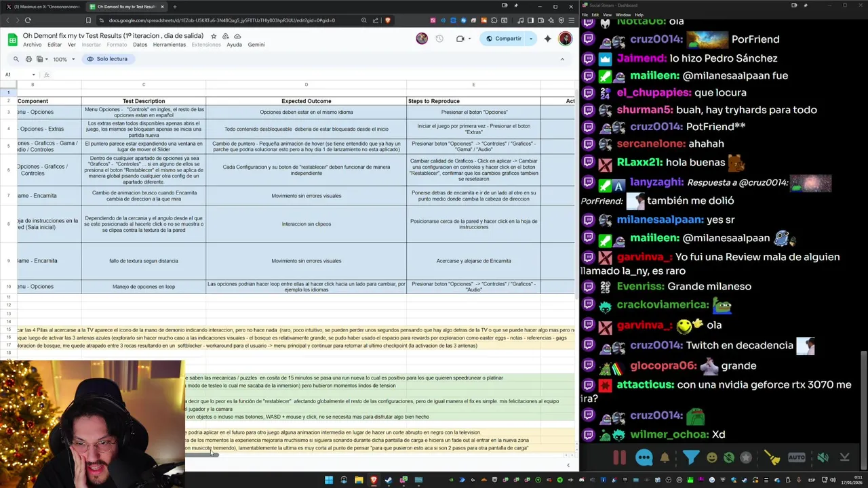Pause the Social Stream chat
Viewport: 868px width, 488px height.
coord(619,457)
